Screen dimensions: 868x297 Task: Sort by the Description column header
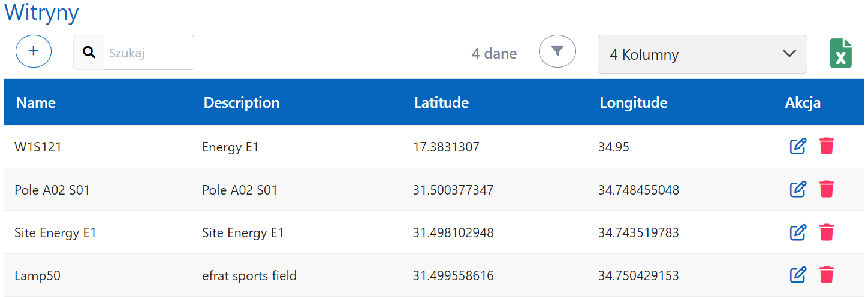(x=242, y=102)
